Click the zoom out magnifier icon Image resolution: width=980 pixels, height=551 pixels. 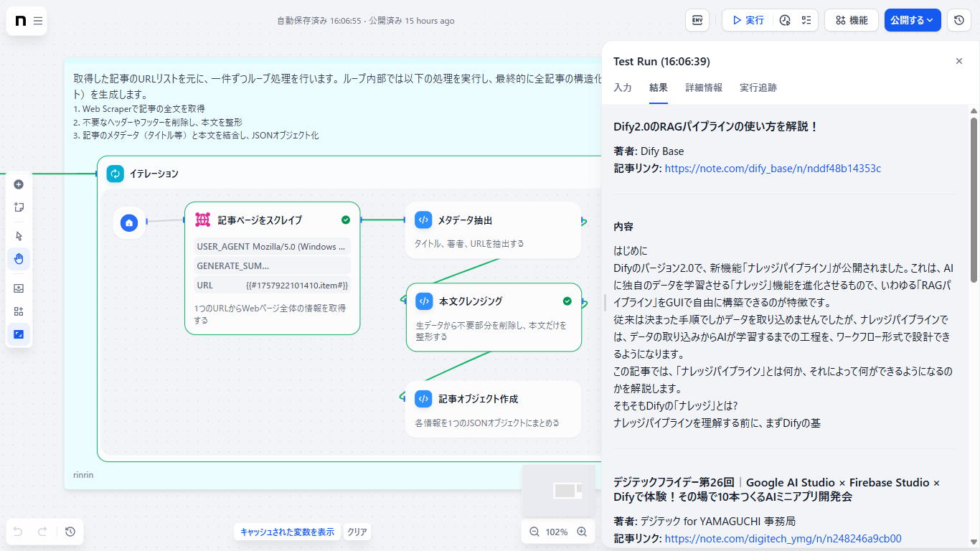point(534,532)
